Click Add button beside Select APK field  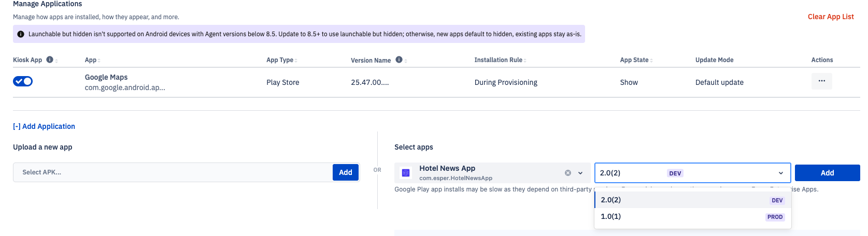click(346, 172)
